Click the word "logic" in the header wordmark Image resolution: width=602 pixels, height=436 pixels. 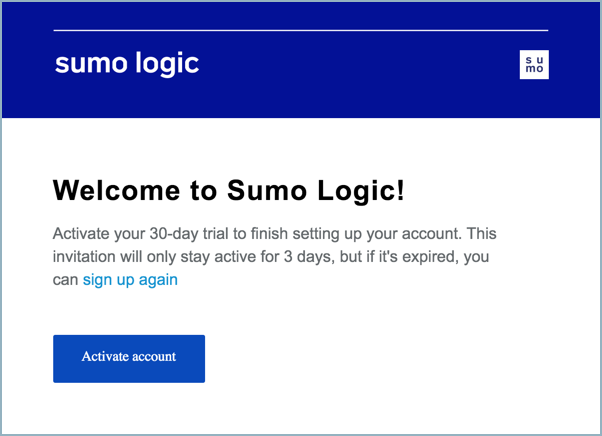click(166, 65)
